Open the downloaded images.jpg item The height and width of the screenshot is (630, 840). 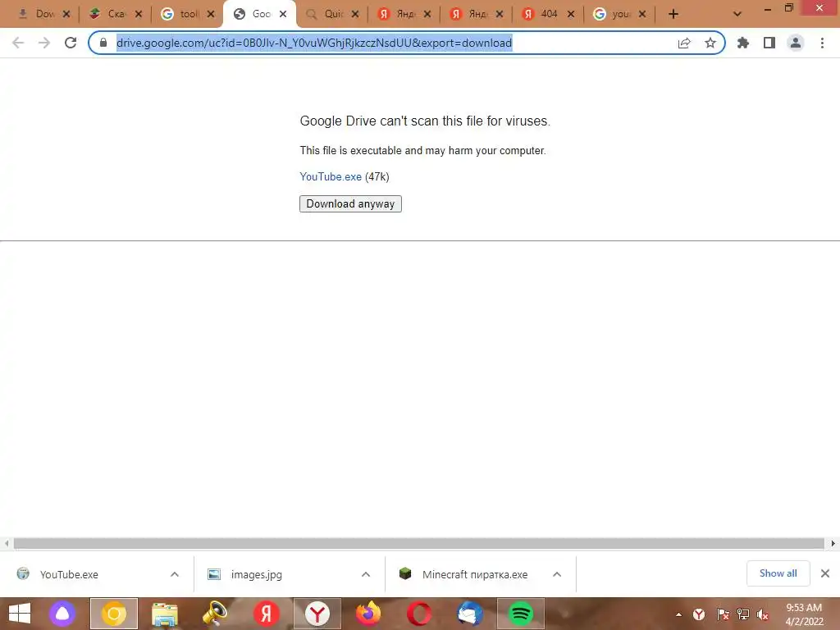click(256, 574)
